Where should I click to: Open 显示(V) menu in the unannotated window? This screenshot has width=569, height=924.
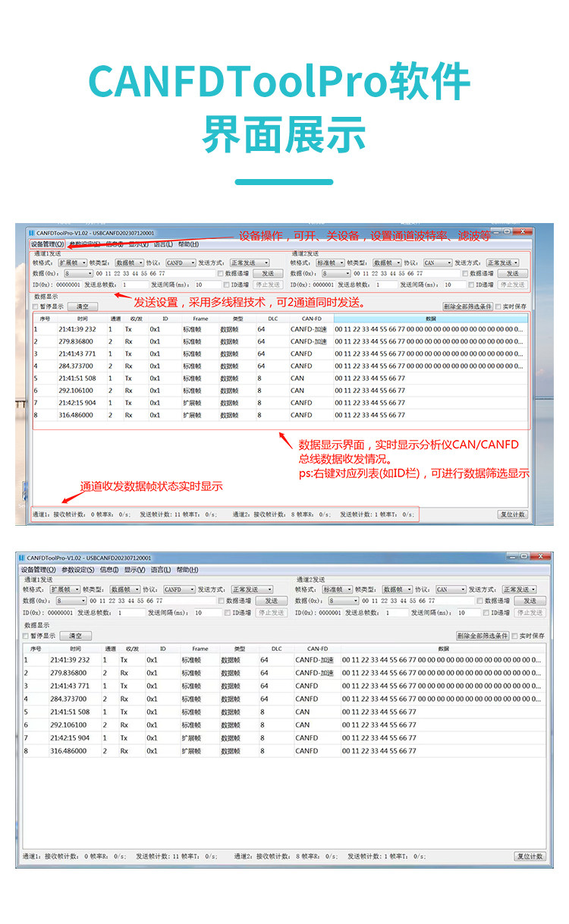point(135,570)
